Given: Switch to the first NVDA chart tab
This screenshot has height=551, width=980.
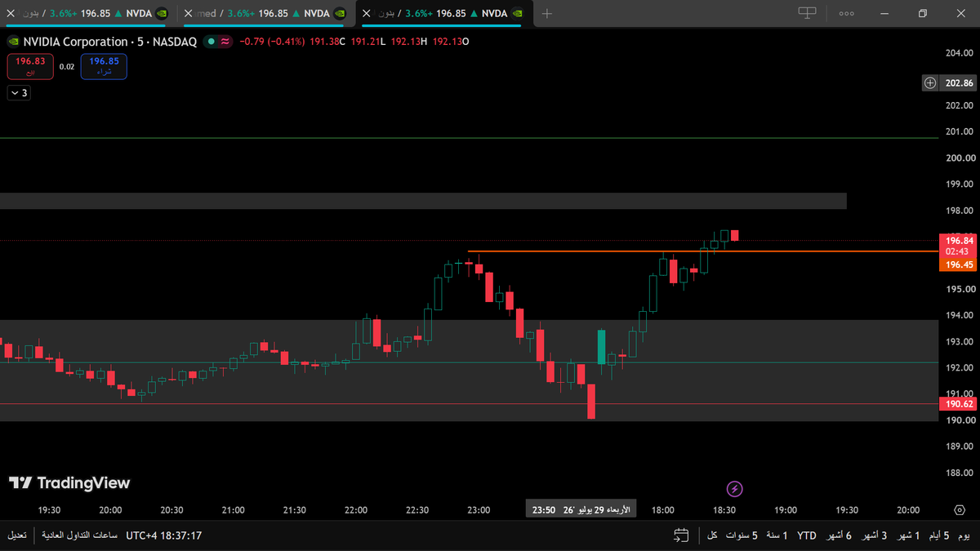Looking at the screenshot, I should 94,13.
